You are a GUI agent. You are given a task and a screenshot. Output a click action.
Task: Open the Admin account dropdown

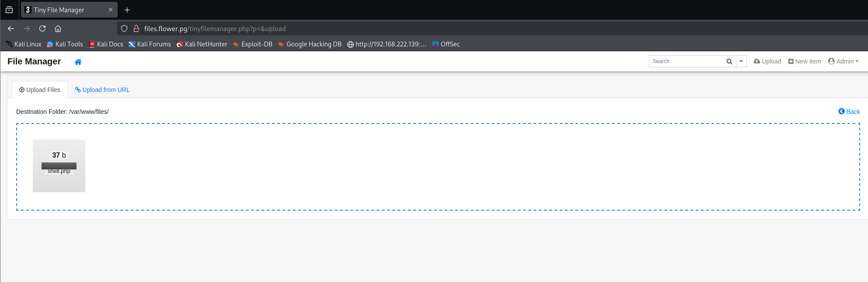tap(843, 61)
